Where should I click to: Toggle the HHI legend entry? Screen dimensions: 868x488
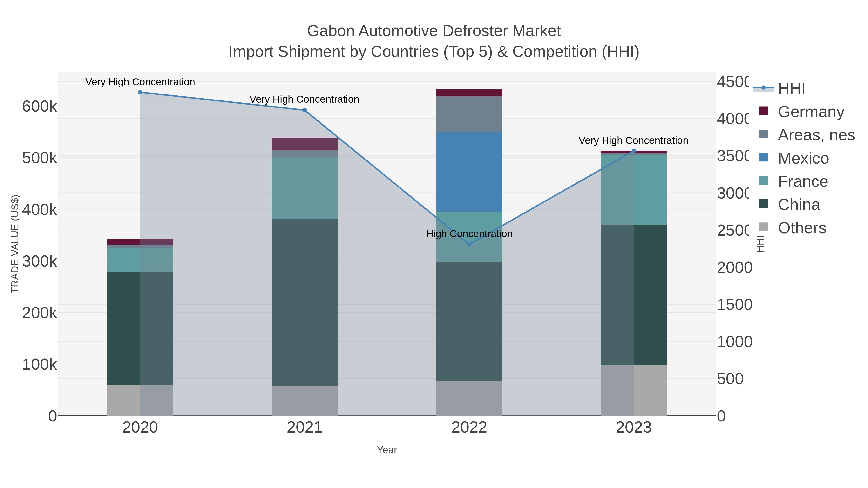[779, 88]
